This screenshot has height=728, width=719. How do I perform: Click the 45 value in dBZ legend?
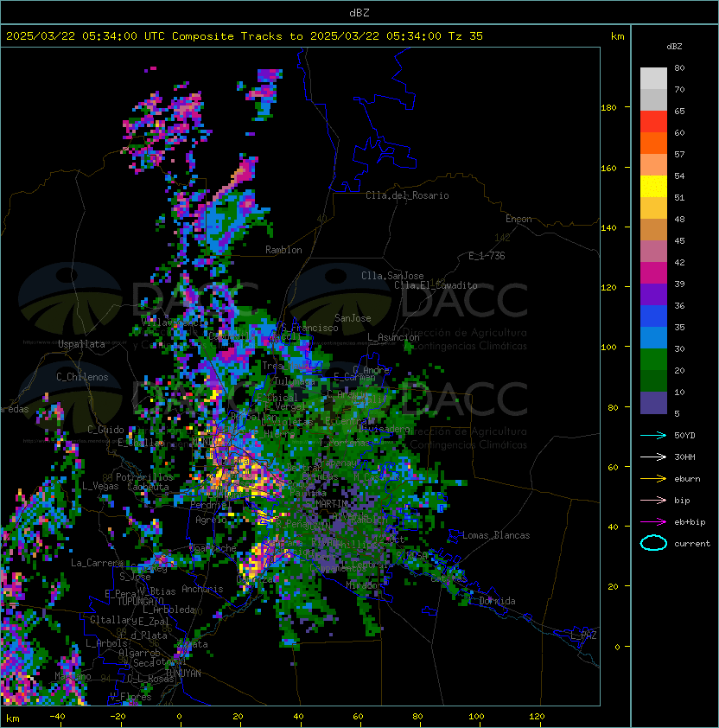click(x=679, y=240)
